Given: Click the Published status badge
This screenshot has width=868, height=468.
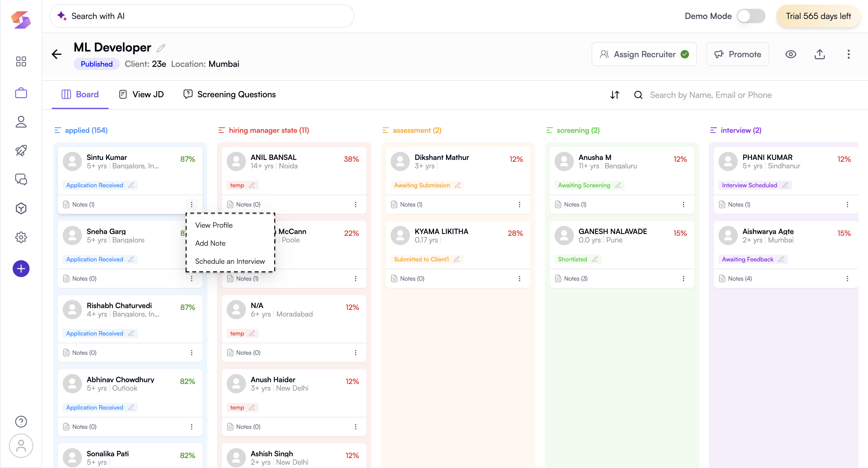Looking at the screenshot, I should tap(96, 64).
